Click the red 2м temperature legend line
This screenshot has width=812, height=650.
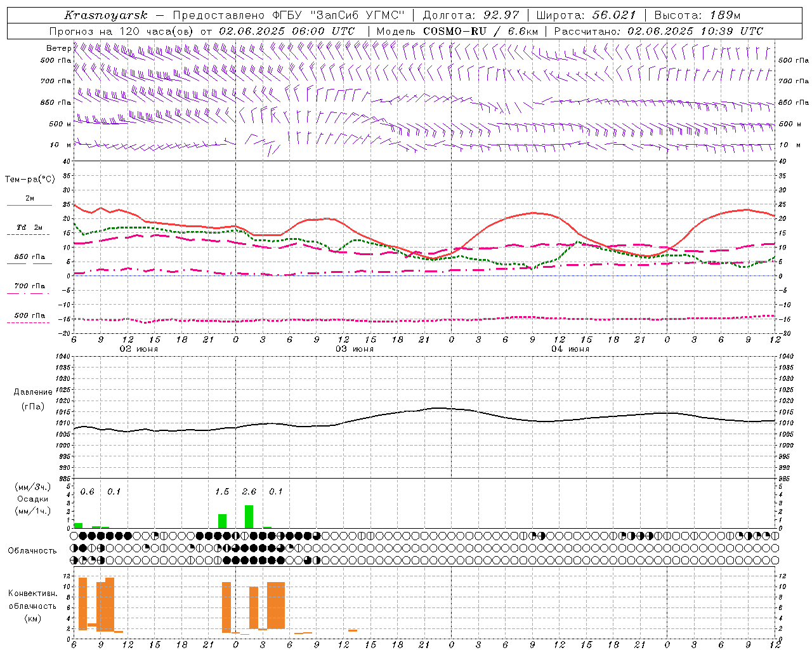pos(29,204)
